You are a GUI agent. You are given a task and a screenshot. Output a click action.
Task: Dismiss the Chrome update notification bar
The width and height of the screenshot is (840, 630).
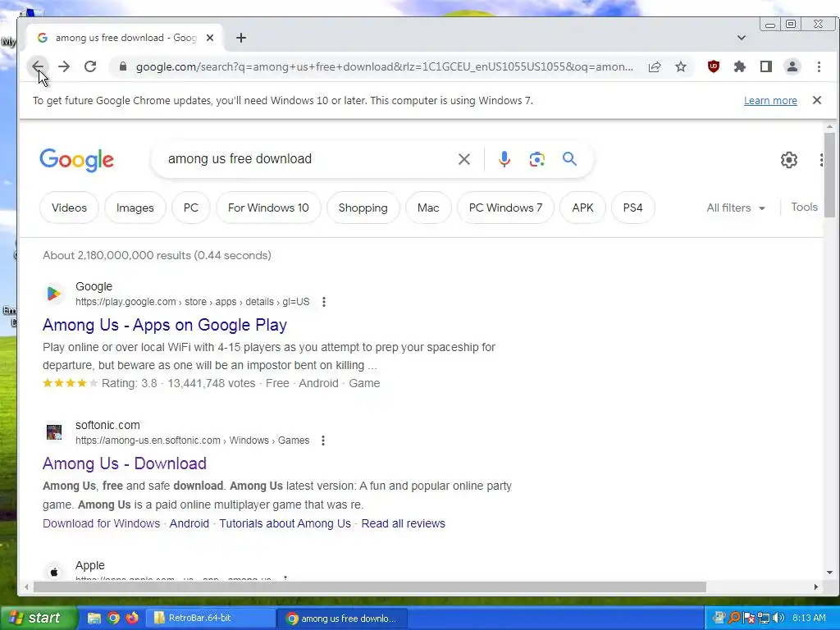point(816,100)
